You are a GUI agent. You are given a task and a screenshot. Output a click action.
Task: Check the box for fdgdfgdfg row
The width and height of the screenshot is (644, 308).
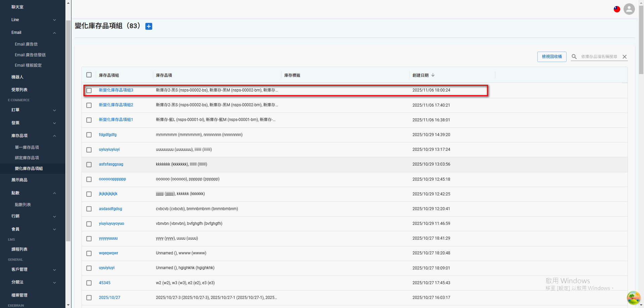click(x=89, y=135)
